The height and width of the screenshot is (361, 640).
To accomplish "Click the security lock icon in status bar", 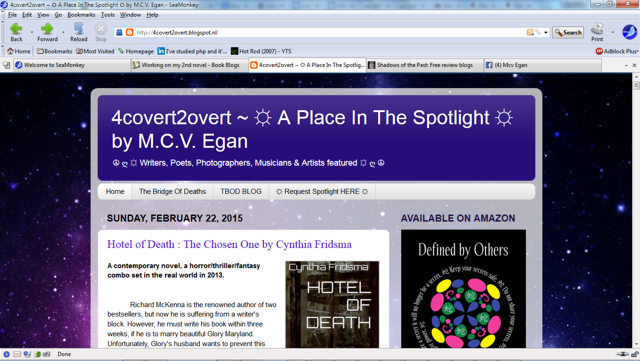I will coord(635,354).
